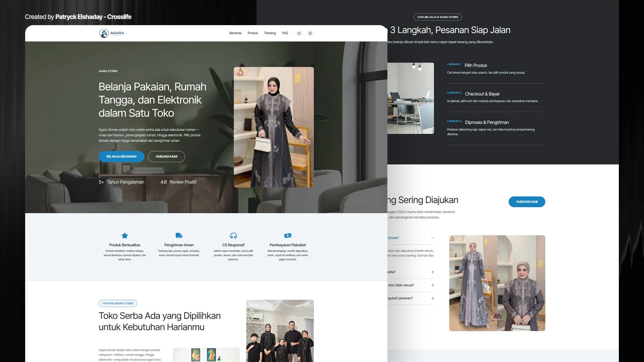Click the 'Diproses & Pengiriman' step heading

487,122
